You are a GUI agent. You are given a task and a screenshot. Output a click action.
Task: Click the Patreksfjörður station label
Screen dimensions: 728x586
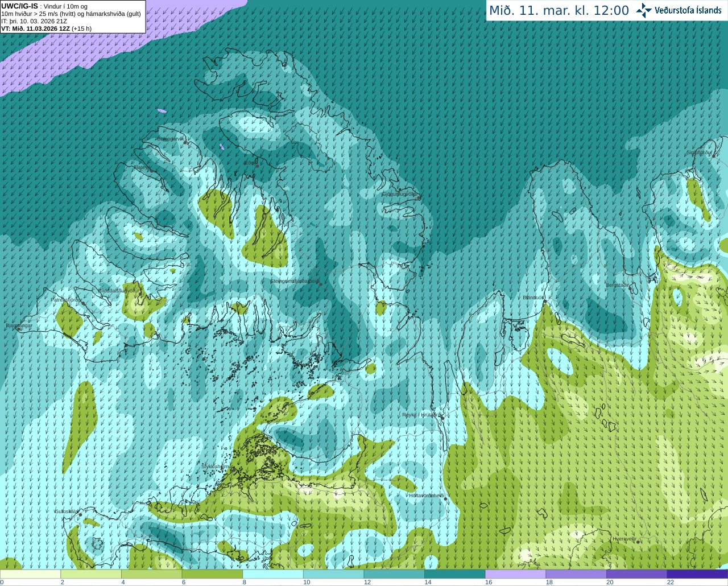(x=67, y=299)
